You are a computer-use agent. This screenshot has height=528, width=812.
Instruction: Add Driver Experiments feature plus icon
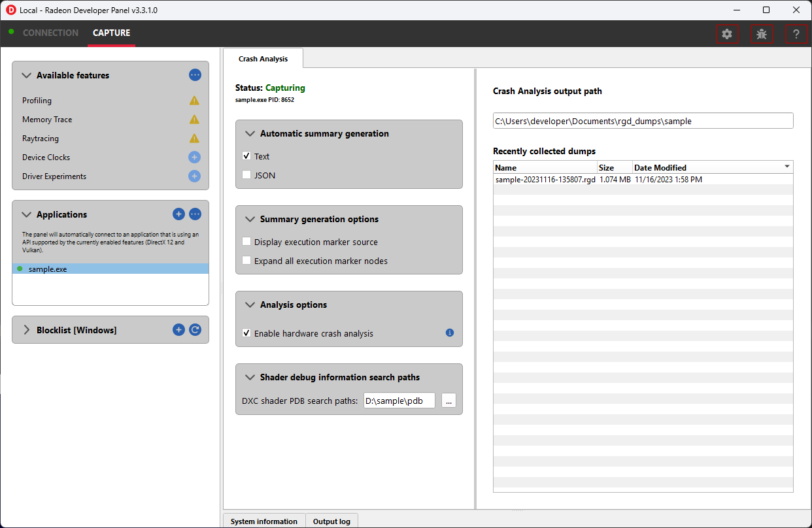[194, 176]
